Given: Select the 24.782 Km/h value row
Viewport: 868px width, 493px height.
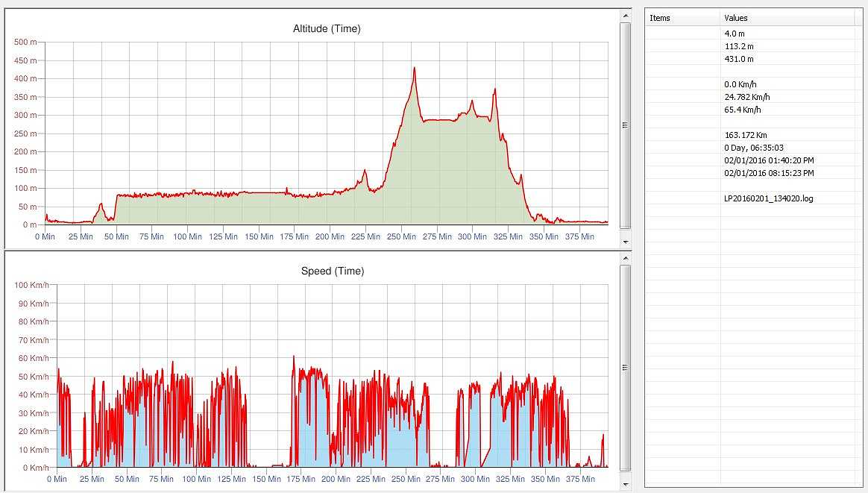Looking at the screenshot, I should pyautogui.click(x=746, y=98).
